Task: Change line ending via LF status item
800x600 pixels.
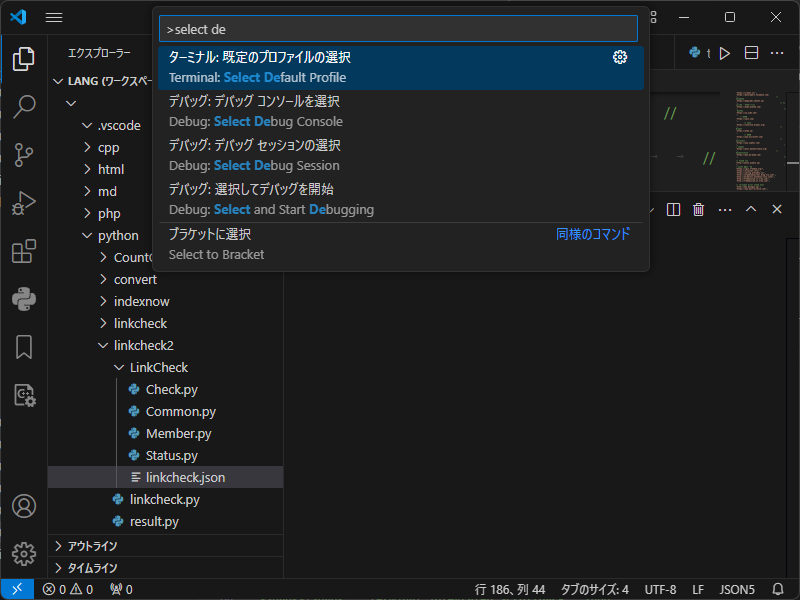Action: 698,589
